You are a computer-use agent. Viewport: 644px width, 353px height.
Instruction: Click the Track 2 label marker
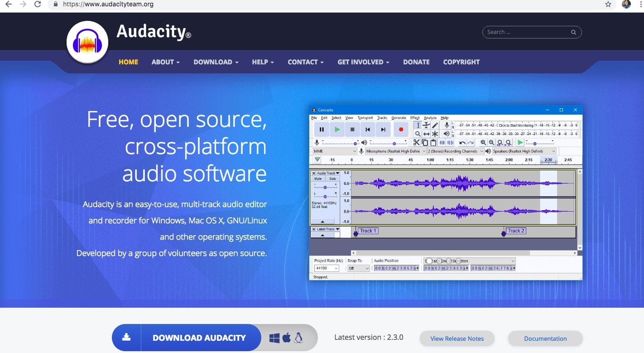pyautogui.click(x=516, y=231)
